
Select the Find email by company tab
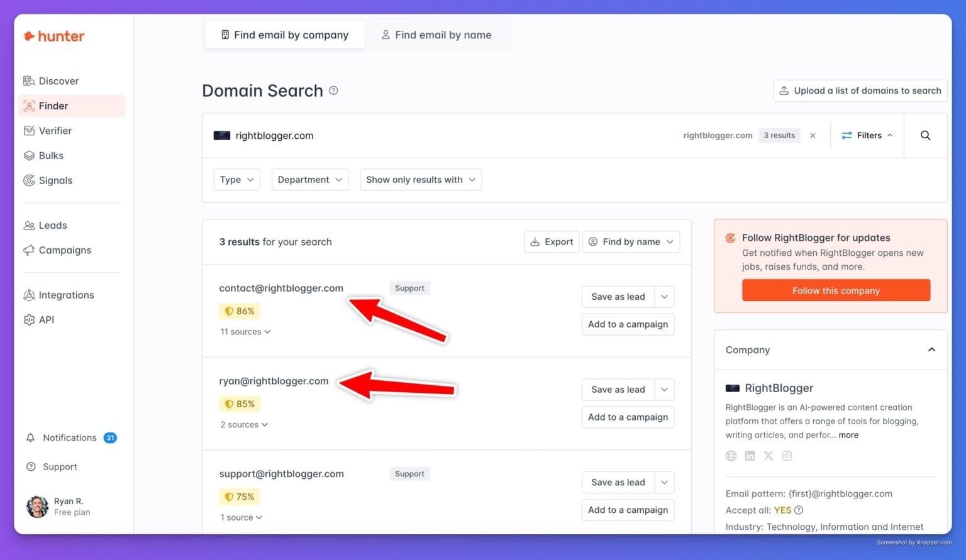click(x=284, y=35)
